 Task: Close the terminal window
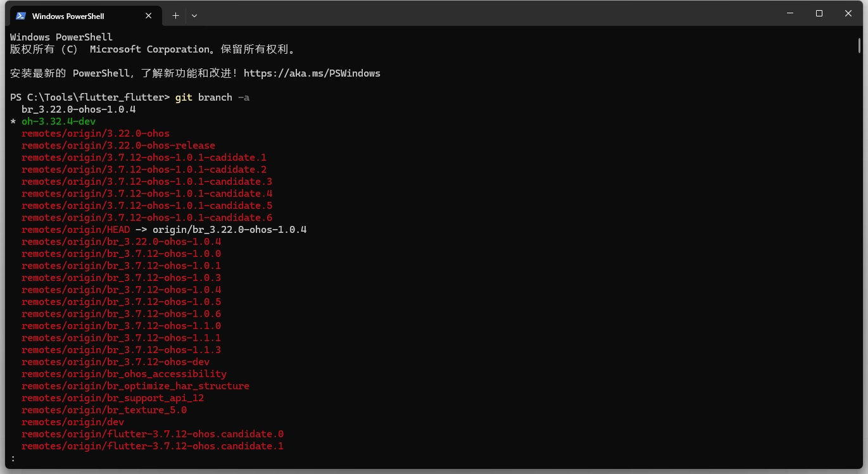[x=848, y=13]
